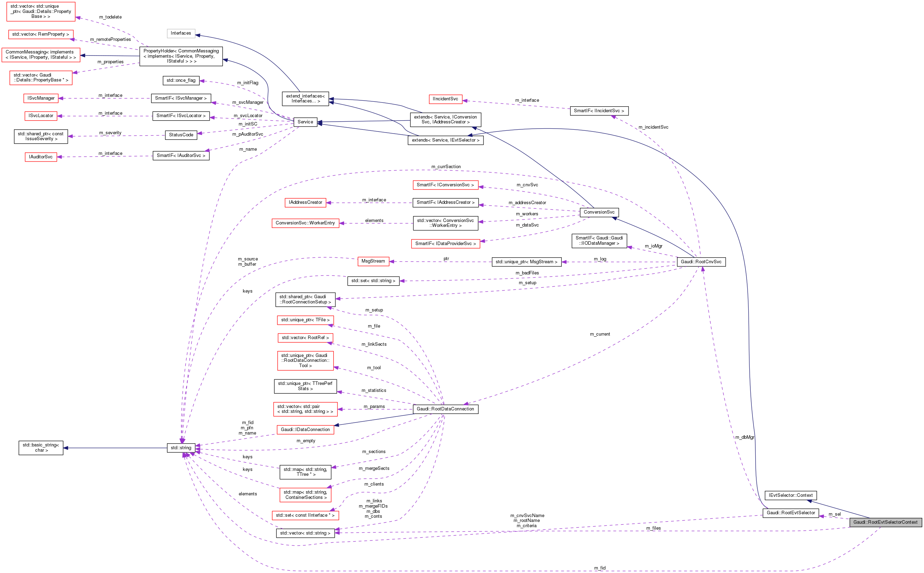
Task: Click the PropertyHolder< CommonMessaging > node
Action: click(x=181, y=56)
